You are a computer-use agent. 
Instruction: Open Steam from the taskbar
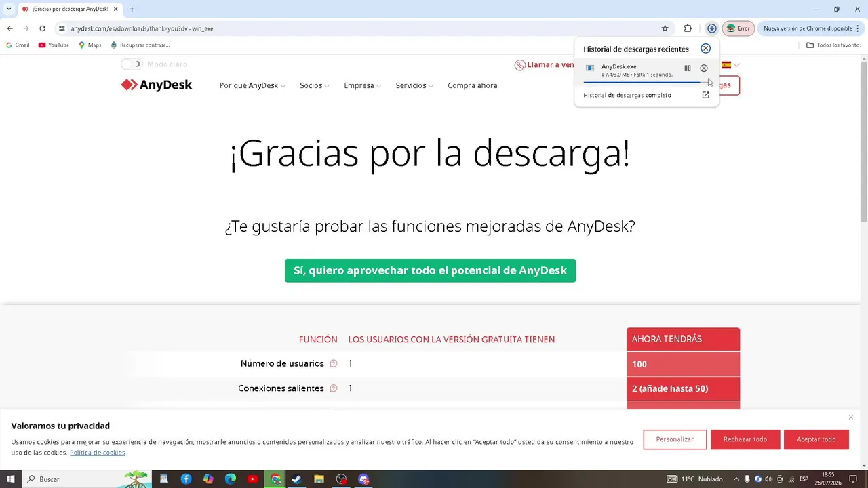pyautogui.click(x=296, y=479)
